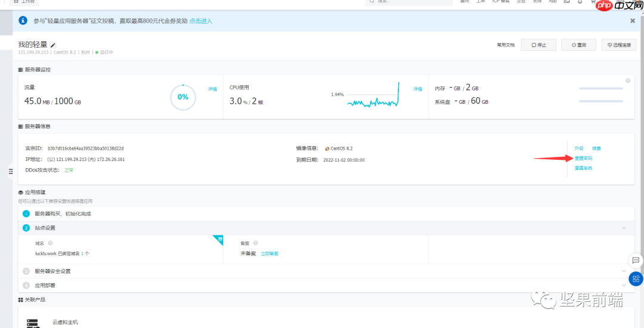
Task: Click the instance ID b3b7d016c6e64aa39523bba50138d22d
Action: pos(86,148)
